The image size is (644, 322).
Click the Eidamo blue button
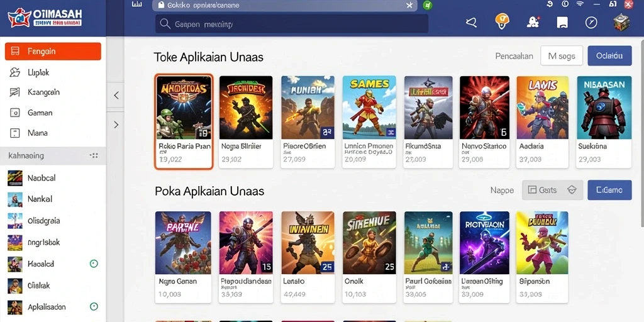609,190
